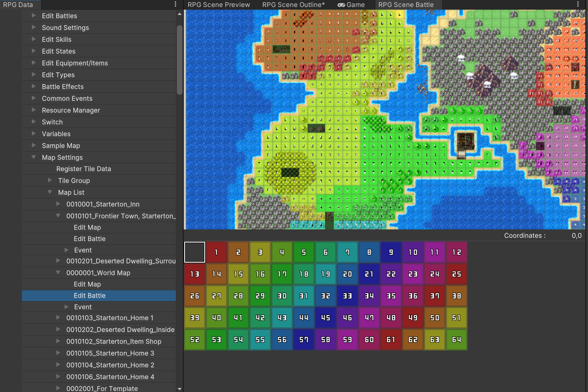The image size is (588, 392).
Task: Select battle area swatch 52
Action: (195, 340)
